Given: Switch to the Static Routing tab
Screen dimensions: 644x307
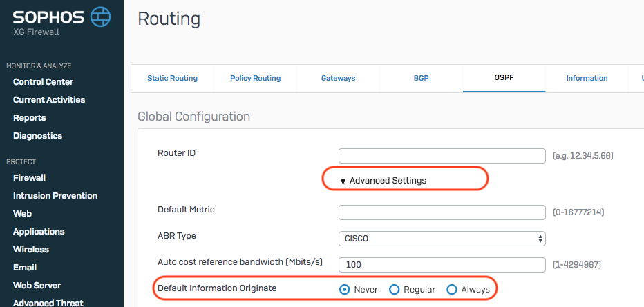Looking at the screenshot, I should [172, 79].
